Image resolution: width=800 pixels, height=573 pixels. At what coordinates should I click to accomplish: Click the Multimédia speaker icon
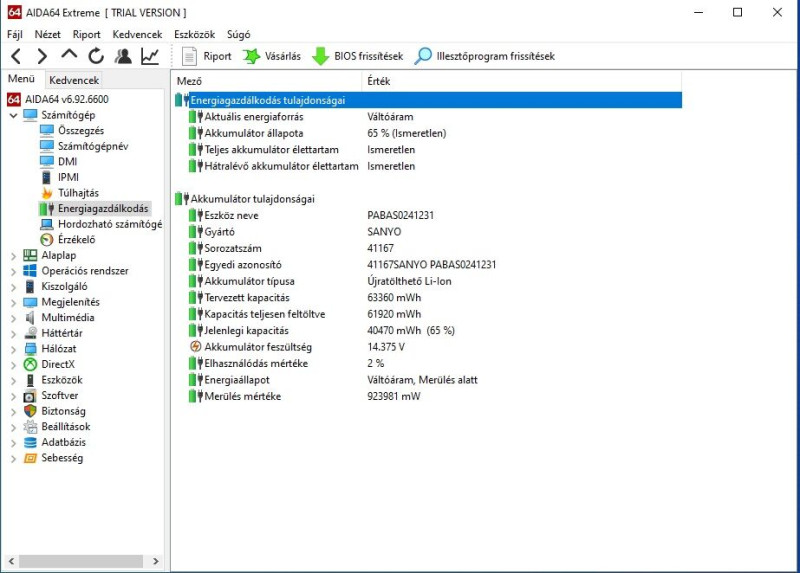click(30, 317)
